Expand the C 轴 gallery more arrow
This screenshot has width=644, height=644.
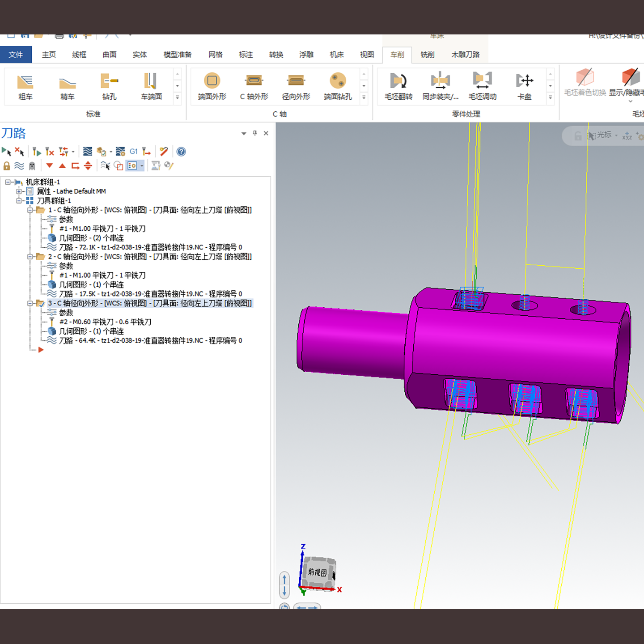point(364,97)
